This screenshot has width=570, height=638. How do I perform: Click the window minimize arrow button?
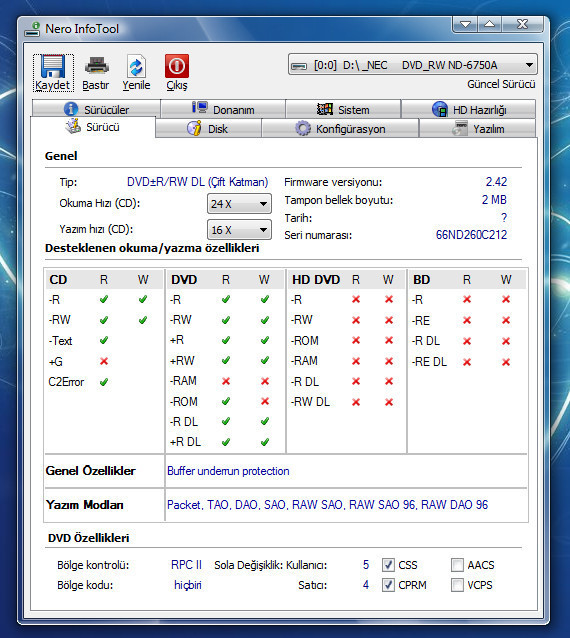pyautogui.click(x=465, y=24)
